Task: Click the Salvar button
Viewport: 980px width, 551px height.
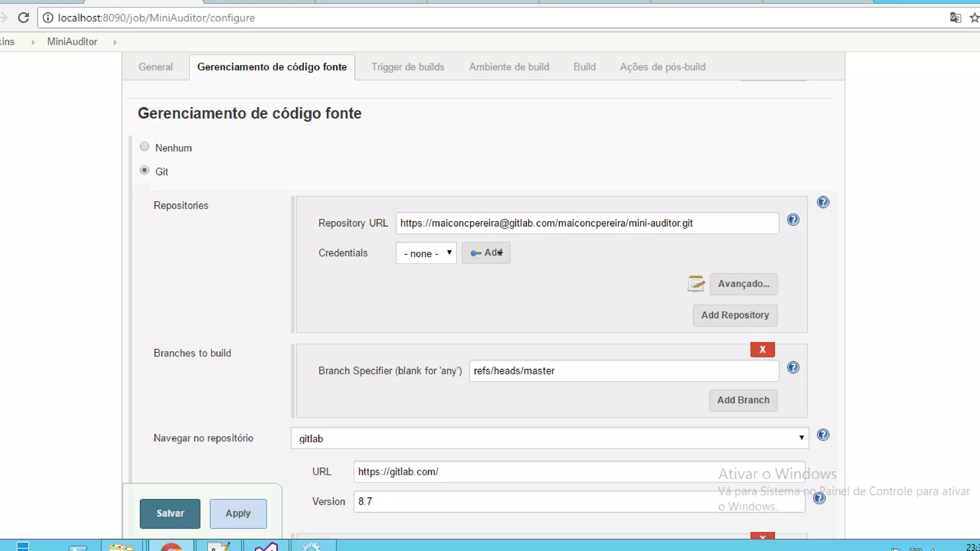Action: coord(170,513)
